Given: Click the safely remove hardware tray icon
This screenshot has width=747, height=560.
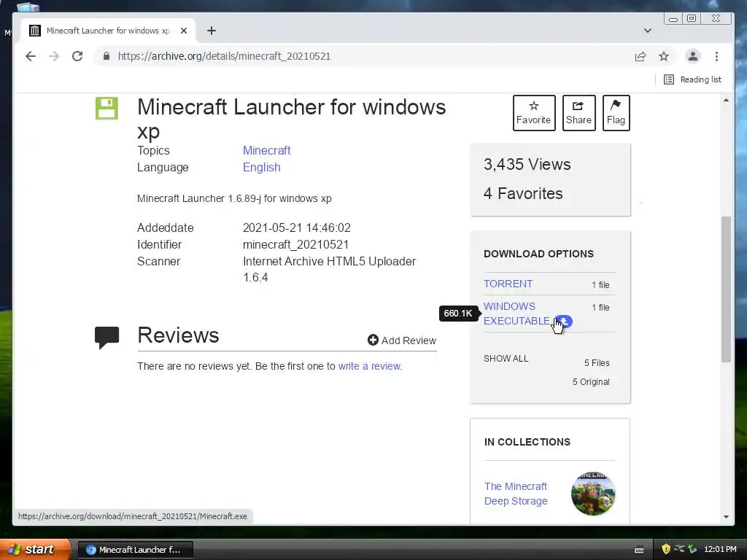Looking at the screenshot, I should (x=692, y=549).
